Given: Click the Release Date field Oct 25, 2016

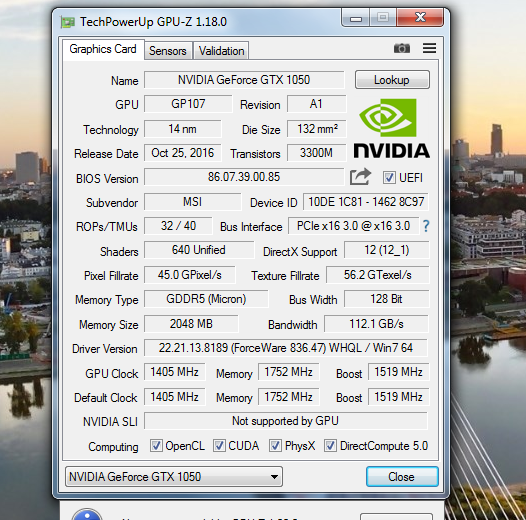Looking at the screenshot, I should (x=183, y=153).
